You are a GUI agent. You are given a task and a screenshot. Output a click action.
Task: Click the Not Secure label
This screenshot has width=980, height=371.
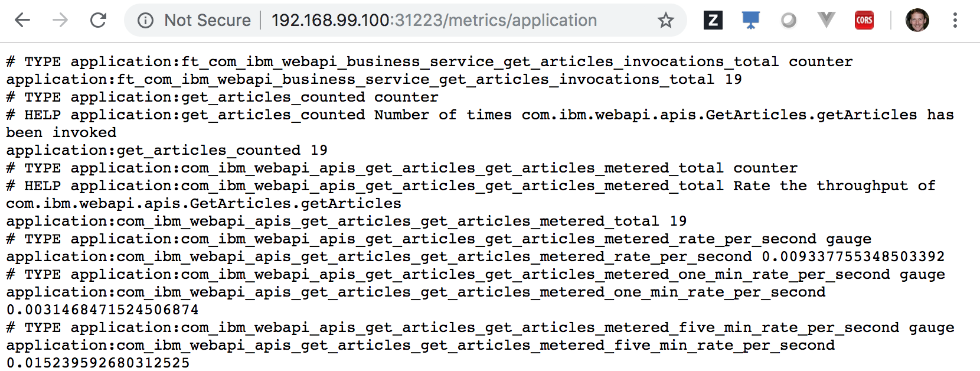tap(207, 21)
